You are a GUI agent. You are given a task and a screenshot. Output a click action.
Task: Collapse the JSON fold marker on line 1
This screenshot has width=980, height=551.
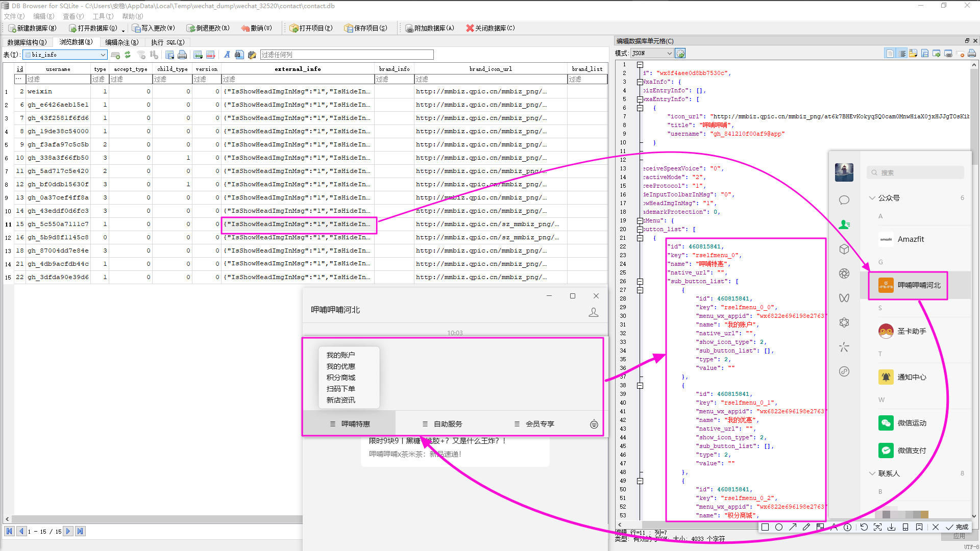pyautogui.click(x=640, y=64)
